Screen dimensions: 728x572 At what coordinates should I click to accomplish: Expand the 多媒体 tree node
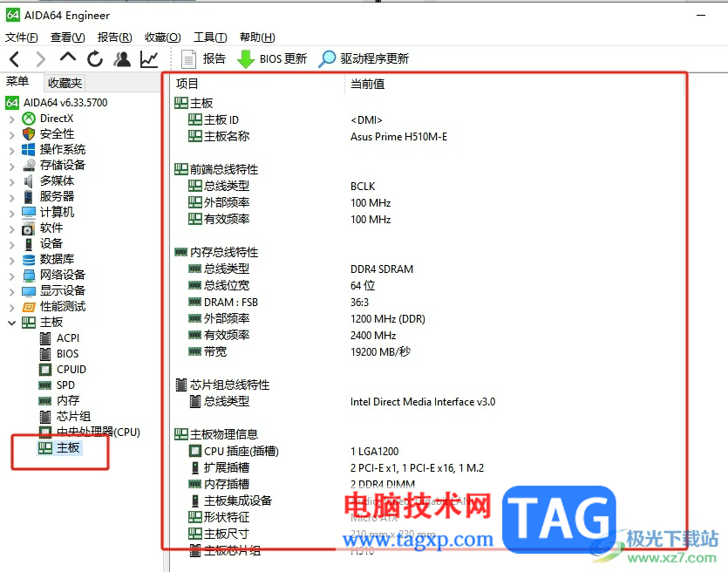coord(11,182)
